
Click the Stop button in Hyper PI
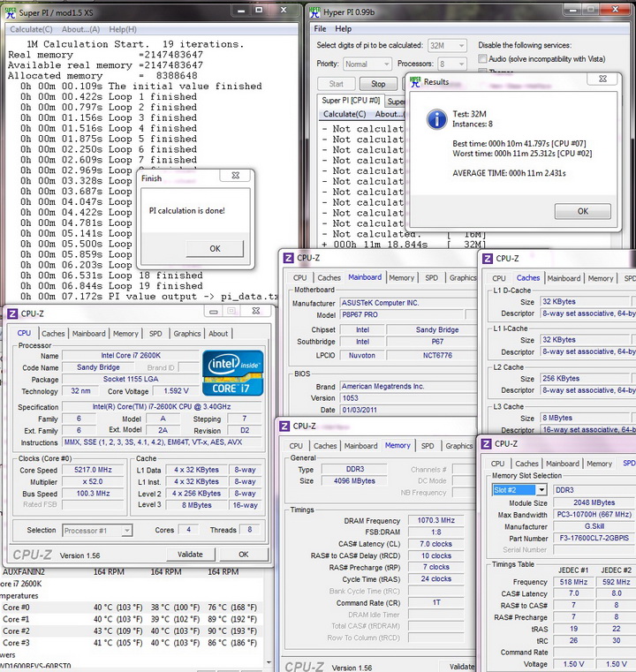coord(378,84)
